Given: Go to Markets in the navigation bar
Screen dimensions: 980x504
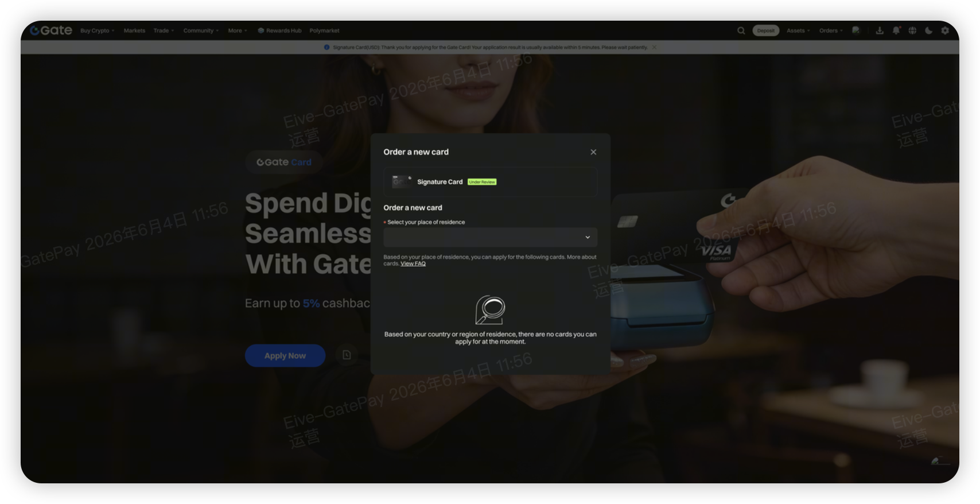Looking at the screenshot, I should 134,30.
